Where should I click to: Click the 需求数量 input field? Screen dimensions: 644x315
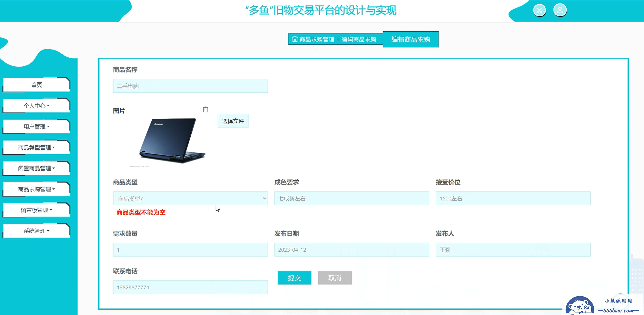click(190, 250)
